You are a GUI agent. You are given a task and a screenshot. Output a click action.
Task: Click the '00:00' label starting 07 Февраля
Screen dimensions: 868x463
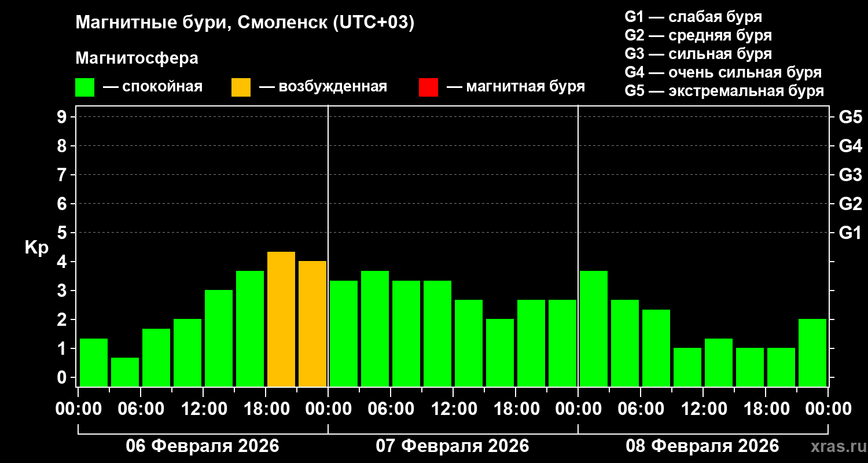click(x=328, y=409)
